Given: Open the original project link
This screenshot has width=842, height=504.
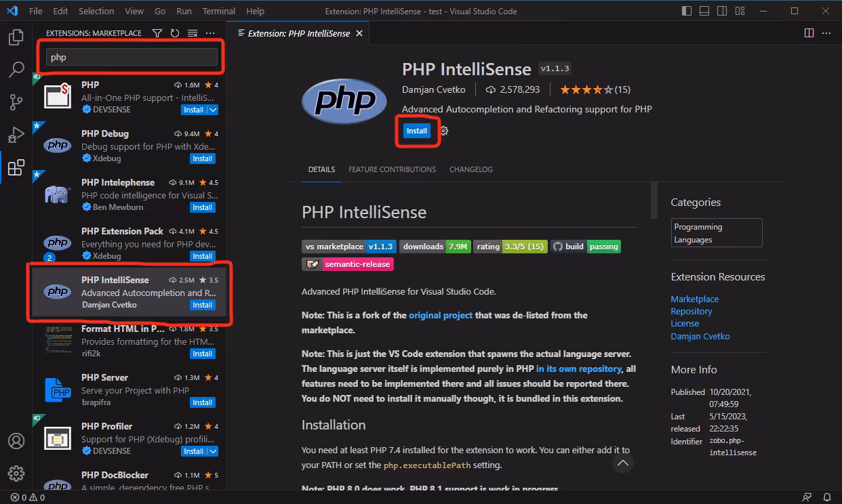Looking at the screenshot, I should 441,315.
